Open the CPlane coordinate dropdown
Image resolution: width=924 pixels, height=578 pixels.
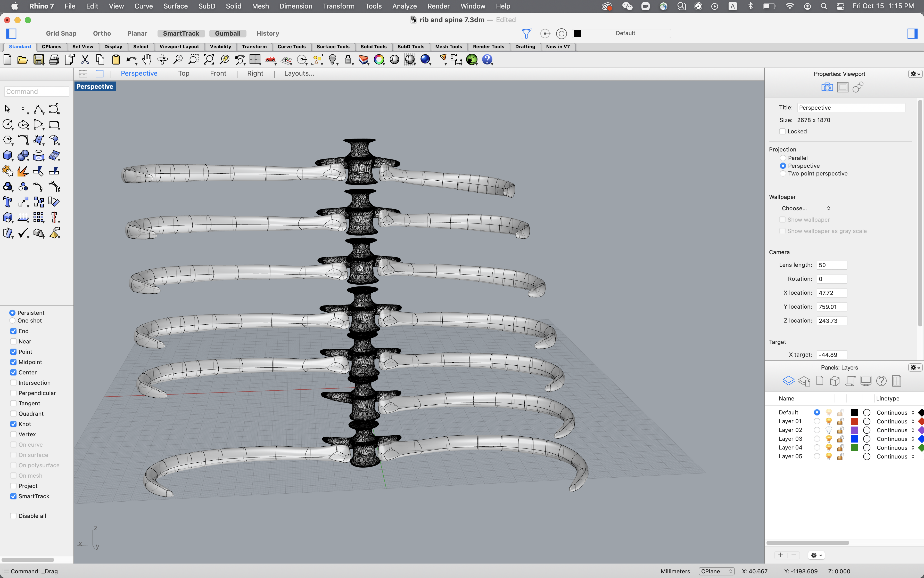717,571
